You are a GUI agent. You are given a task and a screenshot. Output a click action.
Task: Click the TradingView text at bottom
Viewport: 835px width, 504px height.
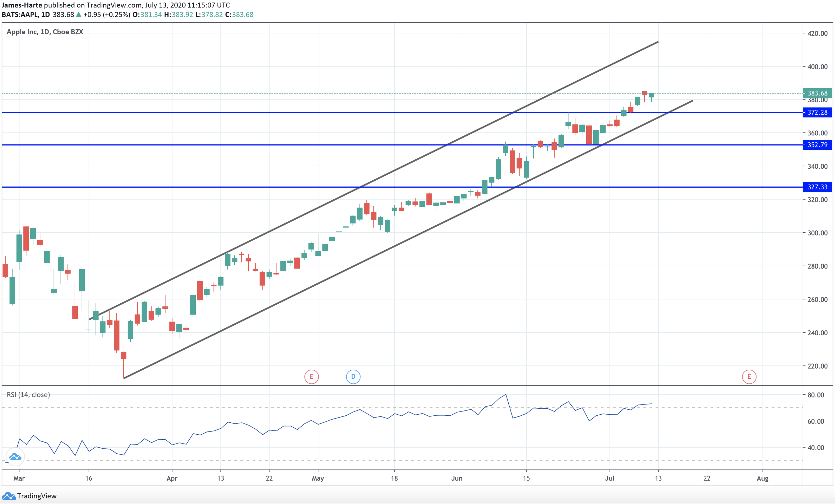pyautogui.click(x=36, y=496)
